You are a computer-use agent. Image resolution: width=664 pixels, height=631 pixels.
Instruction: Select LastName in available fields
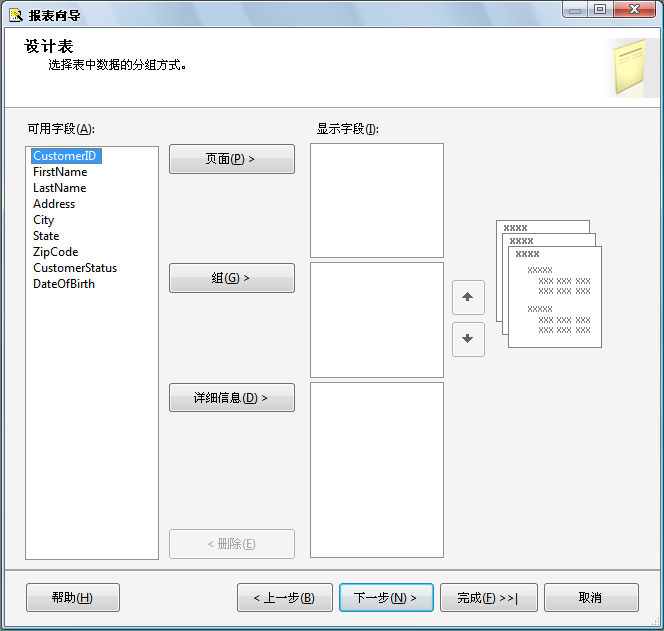pos(60,188)
